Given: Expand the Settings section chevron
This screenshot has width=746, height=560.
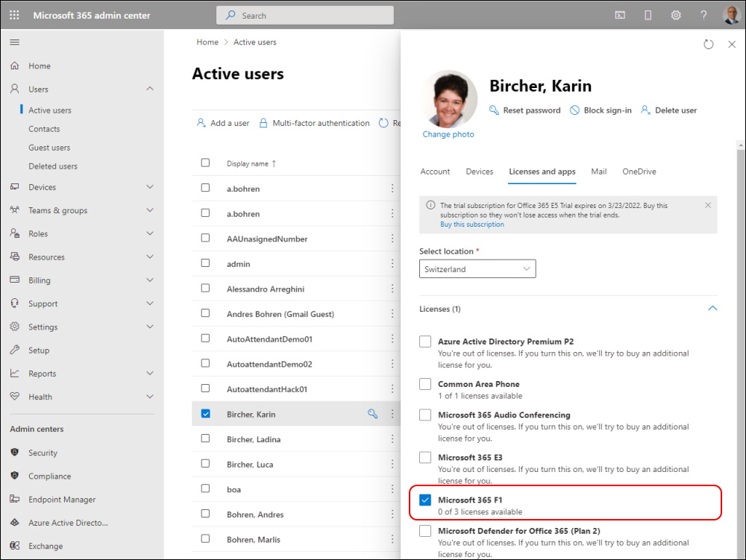Looking at the screenshot, I should (150, 327).
